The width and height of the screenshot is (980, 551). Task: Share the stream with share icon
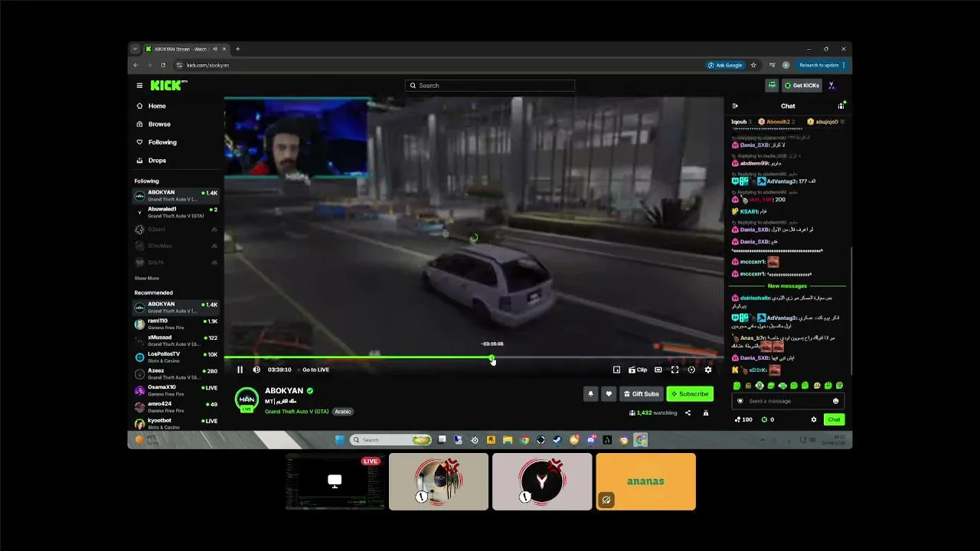[688, 413]
